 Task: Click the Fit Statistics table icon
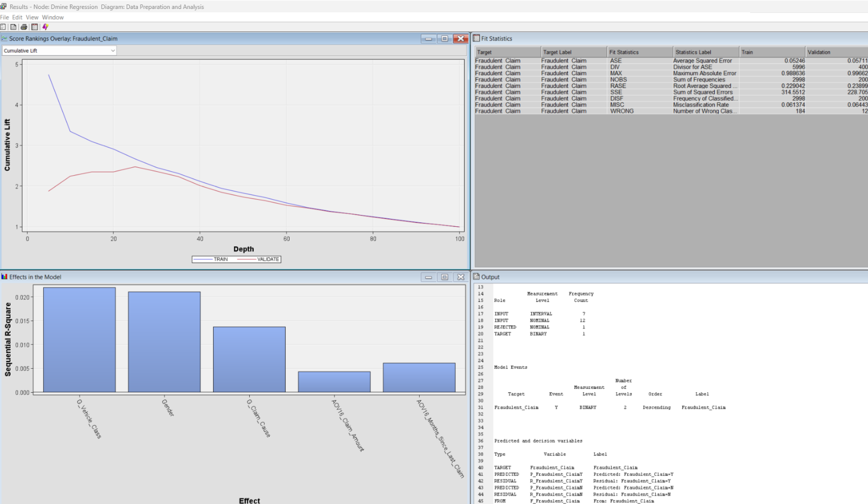[476, 38]
